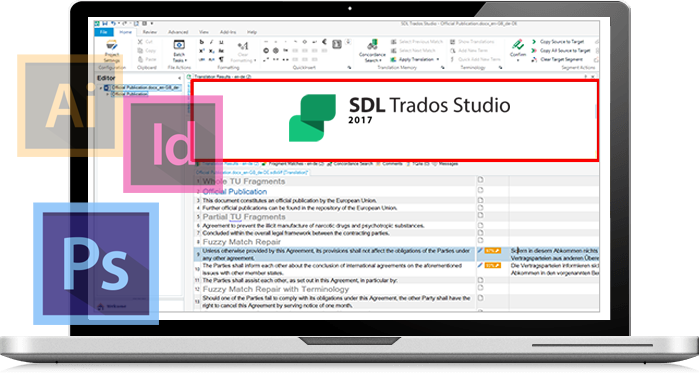Click the Euro symbol QuickInsert icon
Viewport: 700px width, 374px height.
coord(325,42)
